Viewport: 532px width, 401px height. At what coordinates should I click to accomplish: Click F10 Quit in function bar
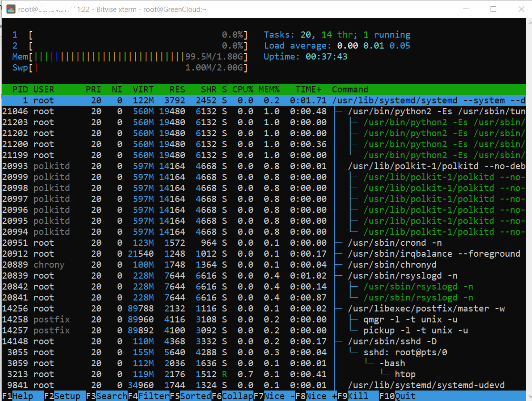coord(397,396)
